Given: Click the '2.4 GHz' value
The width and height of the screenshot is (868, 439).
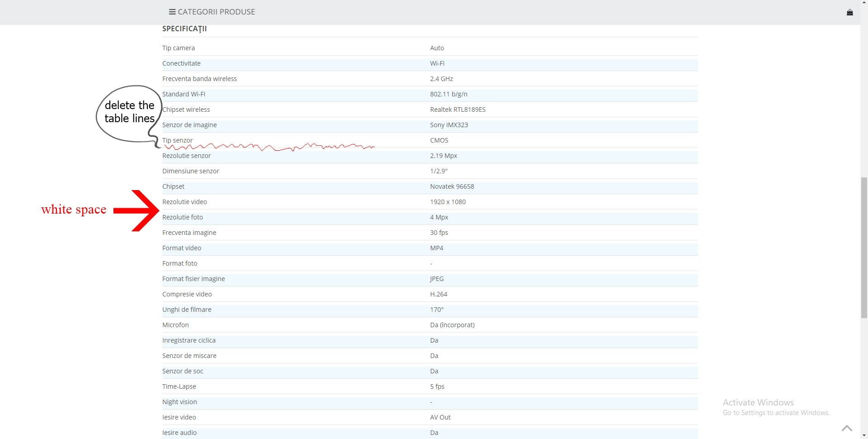Looking at the screenshot, I should tap(441, 79).
